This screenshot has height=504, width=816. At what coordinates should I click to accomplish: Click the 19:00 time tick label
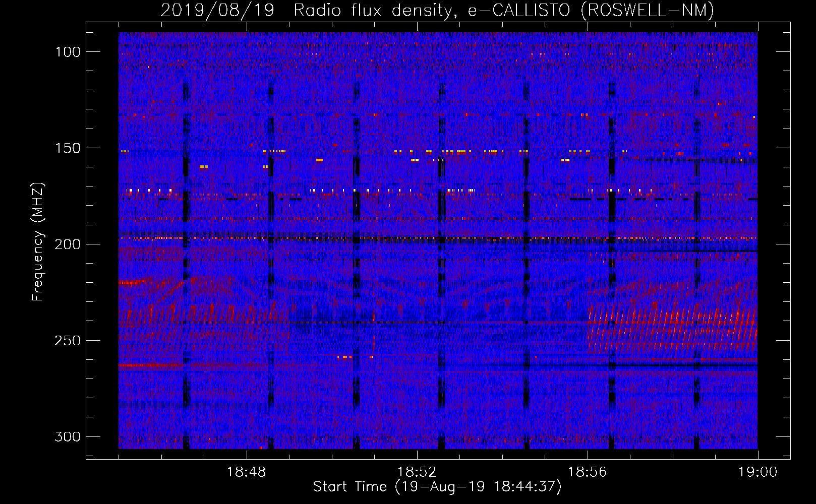(x=757, y=472)
